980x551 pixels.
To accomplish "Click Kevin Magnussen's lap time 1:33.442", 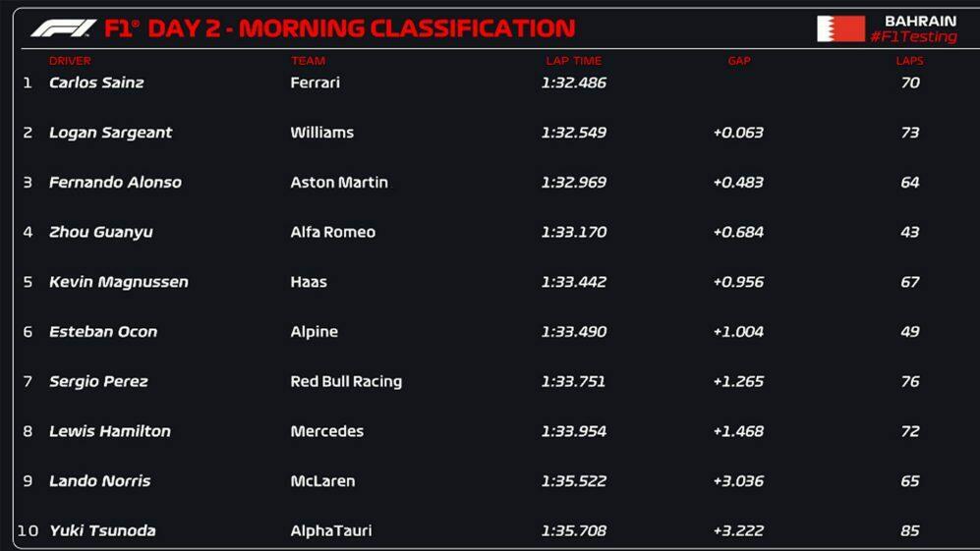I will point(574,282).
